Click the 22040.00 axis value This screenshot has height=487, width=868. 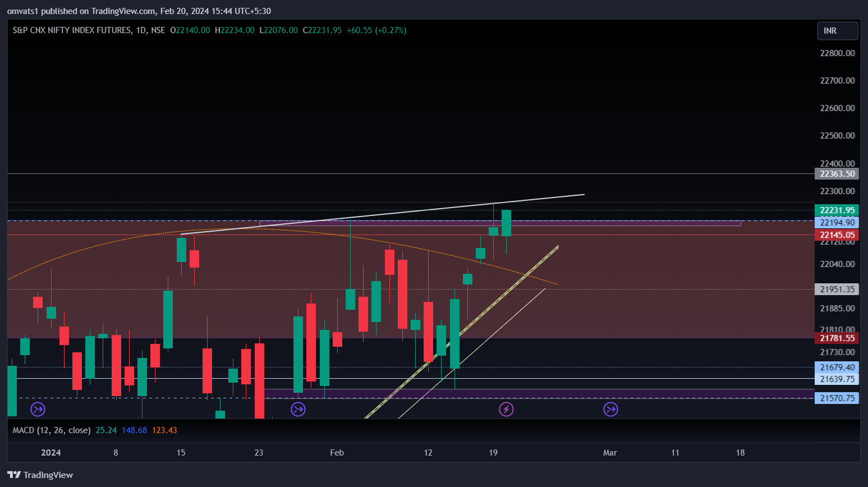837,264
